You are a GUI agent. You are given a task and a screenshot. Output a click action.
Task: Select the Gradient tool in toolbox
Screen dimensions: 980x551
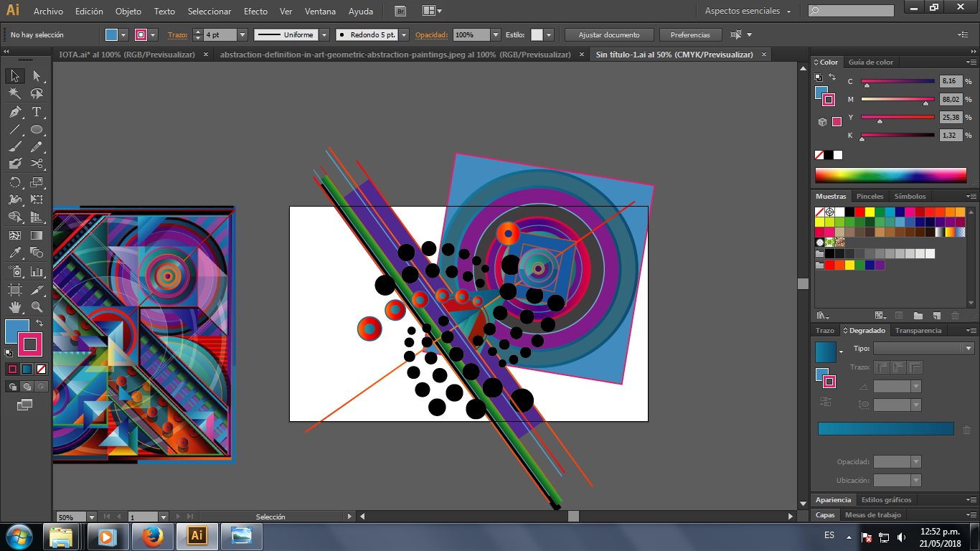coord(37,235)
